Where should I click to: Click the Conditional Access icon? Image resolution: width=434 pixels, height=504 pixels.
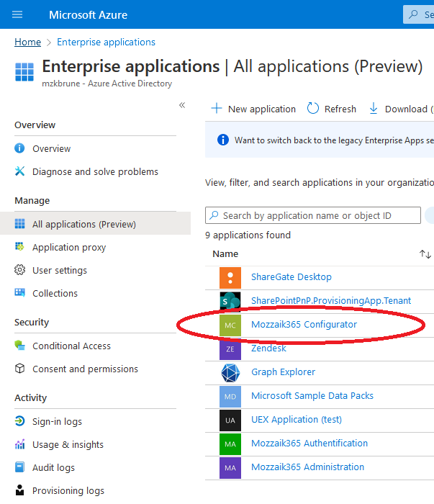click(19, 346)
